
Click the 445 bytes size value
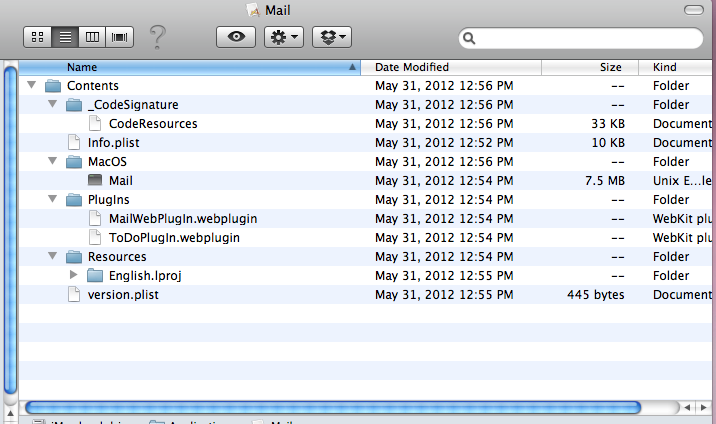[x=595, y=295]
